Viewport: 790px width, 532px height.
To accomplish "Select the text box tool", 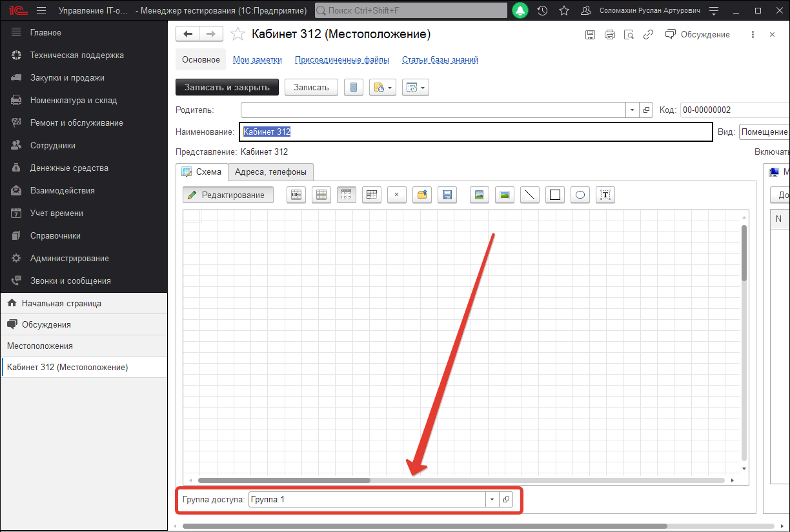I will [605, 195].
